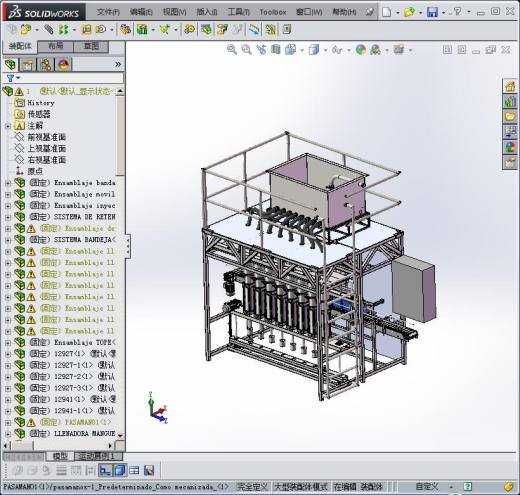Click the Linear Component Pattern icon
The width and height of the screenshot is (520, 495).
(x=63, y=30)
